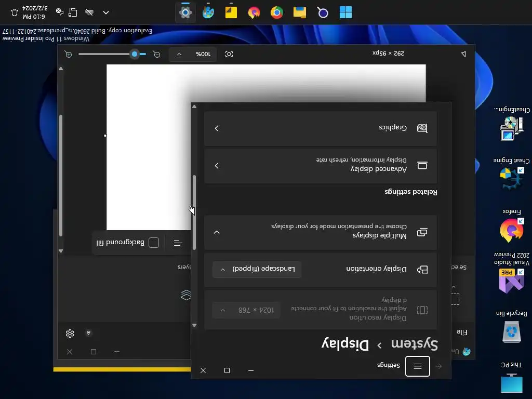Launch File Explorer from the taskbar

300,12
